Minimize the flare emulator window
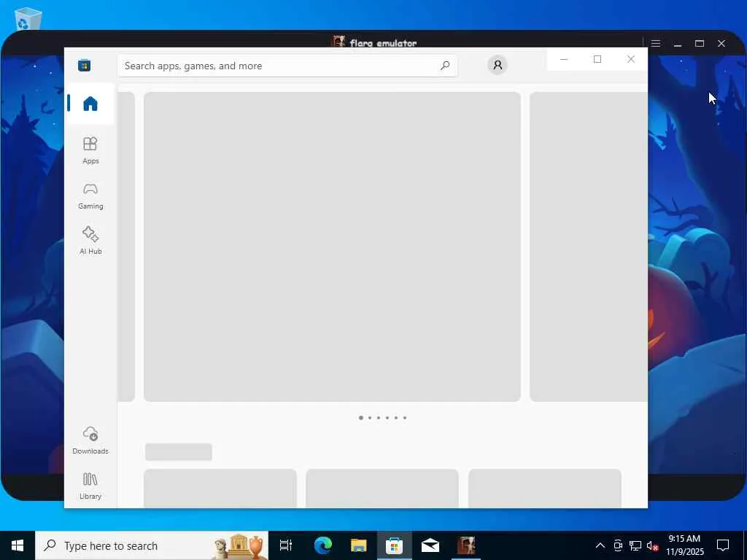The image size is (747, 560). (678, 43)
